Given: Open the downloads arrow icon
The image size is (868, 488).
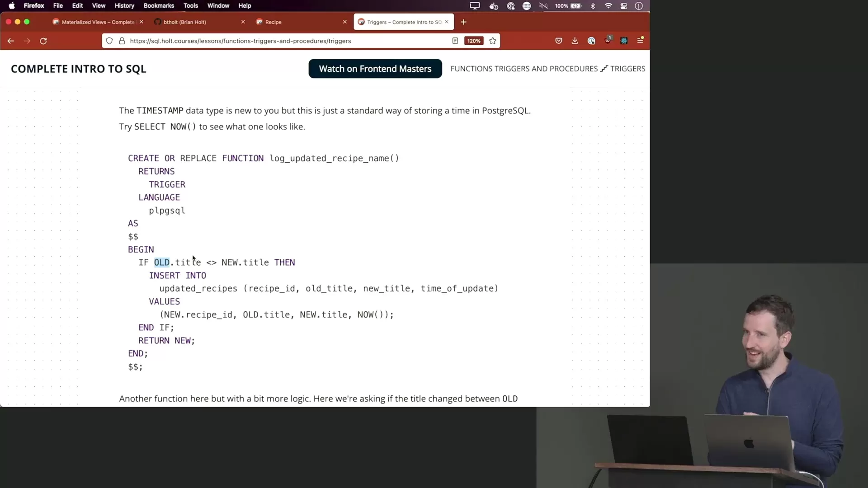Looking at the screenshot, I should click(575, 41).
